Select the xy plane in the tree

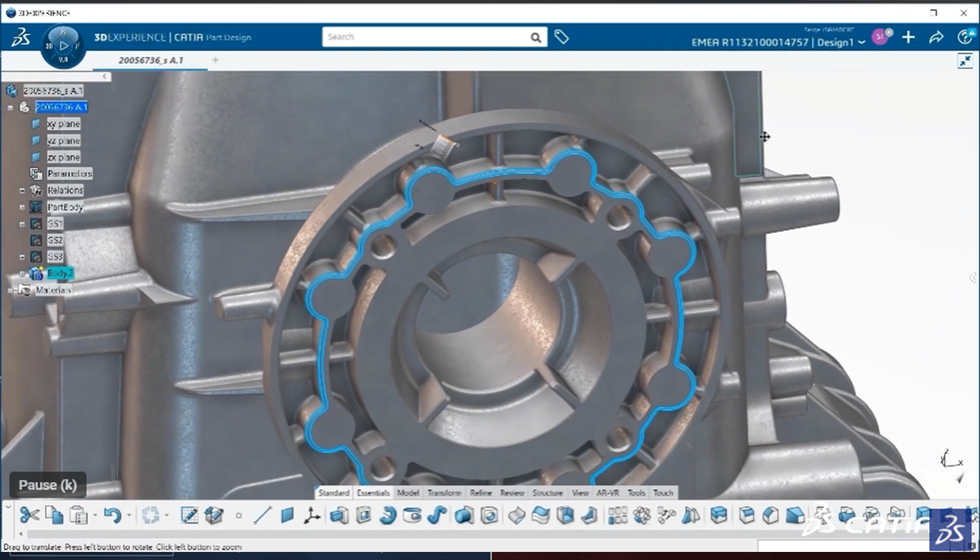pyautogui.click(x=63, y=124)
